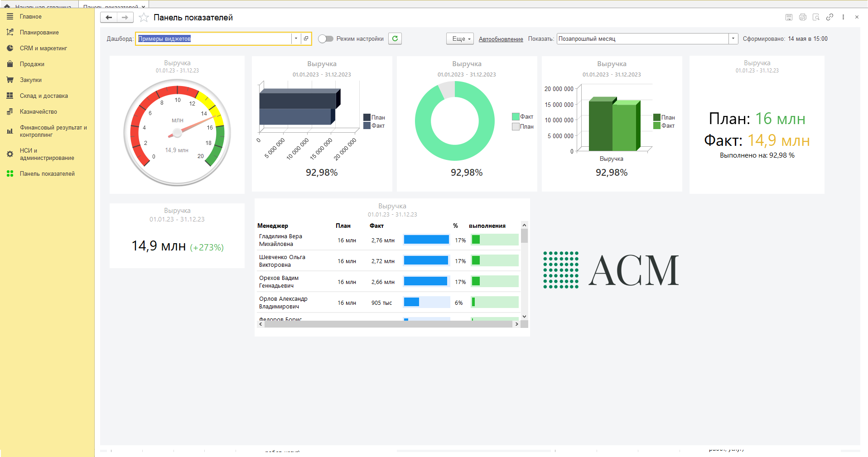The width and height of the screenshot is (868, 457).
Task: Open the Продажи menu section
Action: (x=32, y=64)
